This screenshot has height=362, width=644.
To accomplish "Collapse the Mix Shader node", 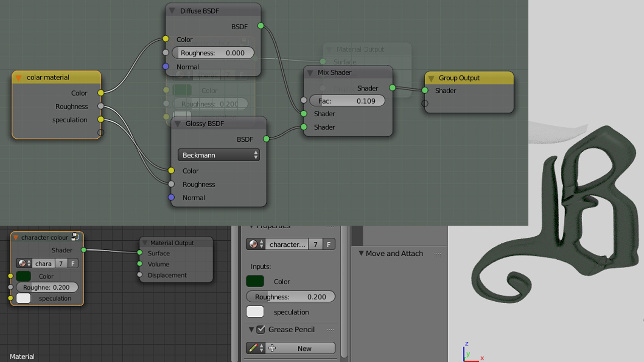I will tap(310, 72).
